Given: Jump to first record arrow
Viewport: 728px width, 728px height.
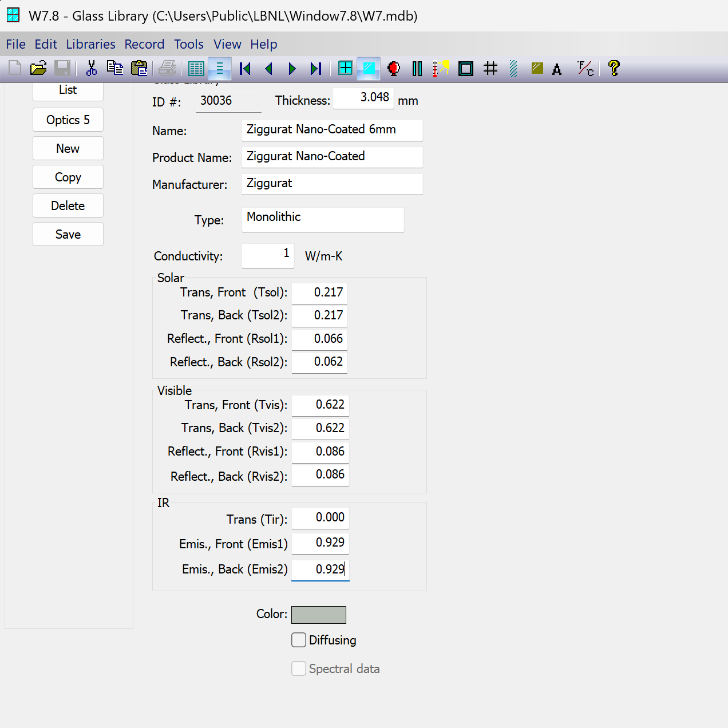Looking at the screenshot, I should tap(245, 69).
